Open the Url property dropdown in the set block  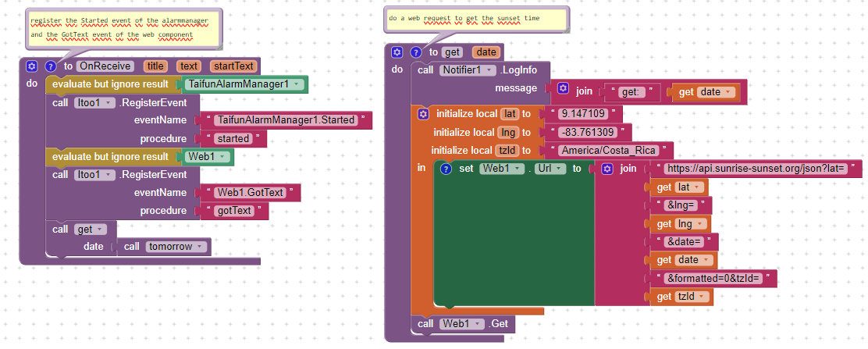pos(561,169)
